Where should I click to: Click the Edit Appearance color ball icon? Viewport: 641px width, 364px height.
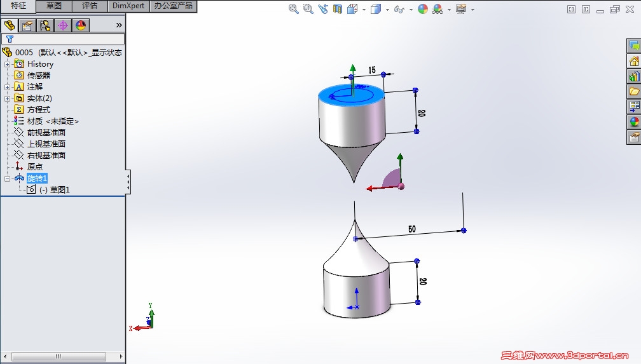click(x=423, y=9)
